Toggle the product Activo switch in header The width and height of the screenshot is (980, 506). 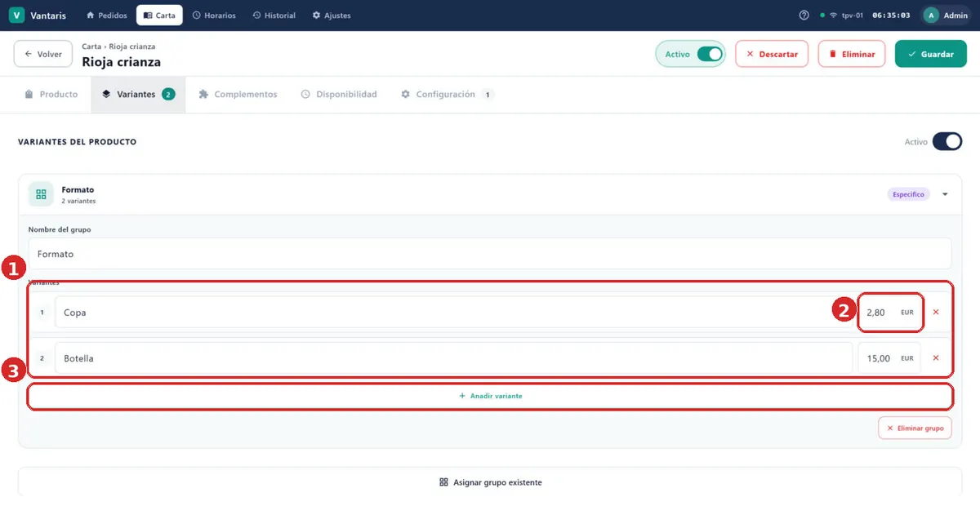(710, 54)
